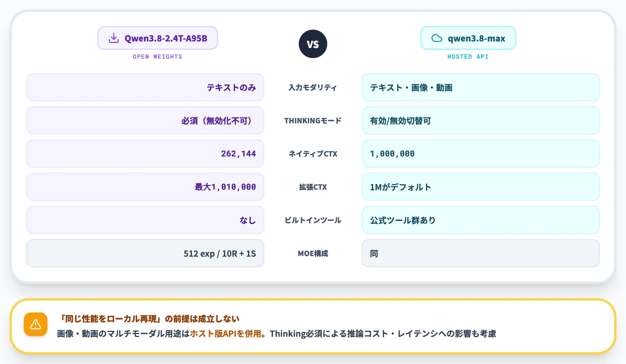Click the THINKINGモード row label
626x364 pixels.
313,121
